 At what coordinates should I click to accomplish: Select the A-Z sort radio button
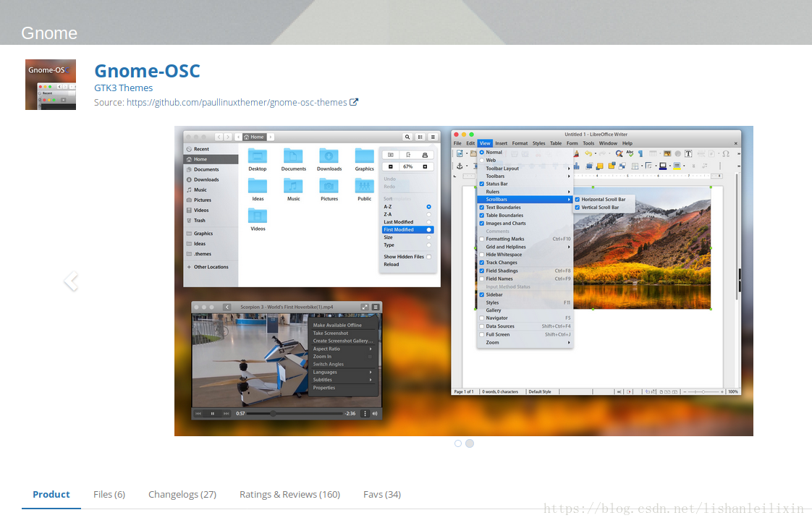point(428,207)
